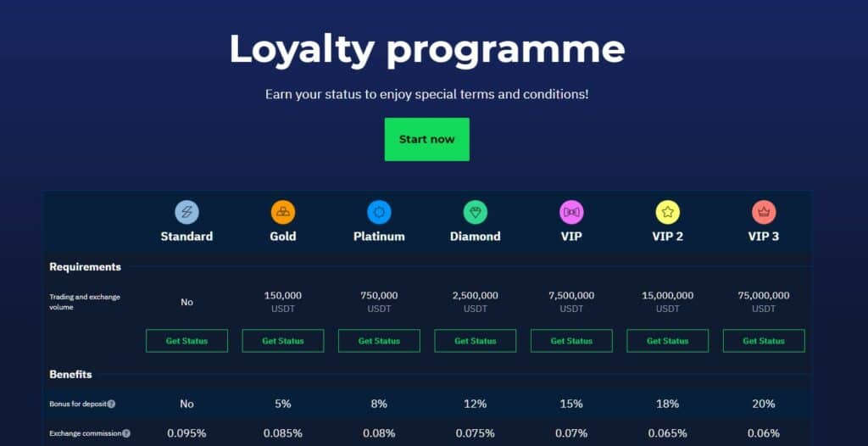The height and width of the screenshot is (446, 868).
Task: Get Status for the Standard tier
Action: (x=186, y=341)
